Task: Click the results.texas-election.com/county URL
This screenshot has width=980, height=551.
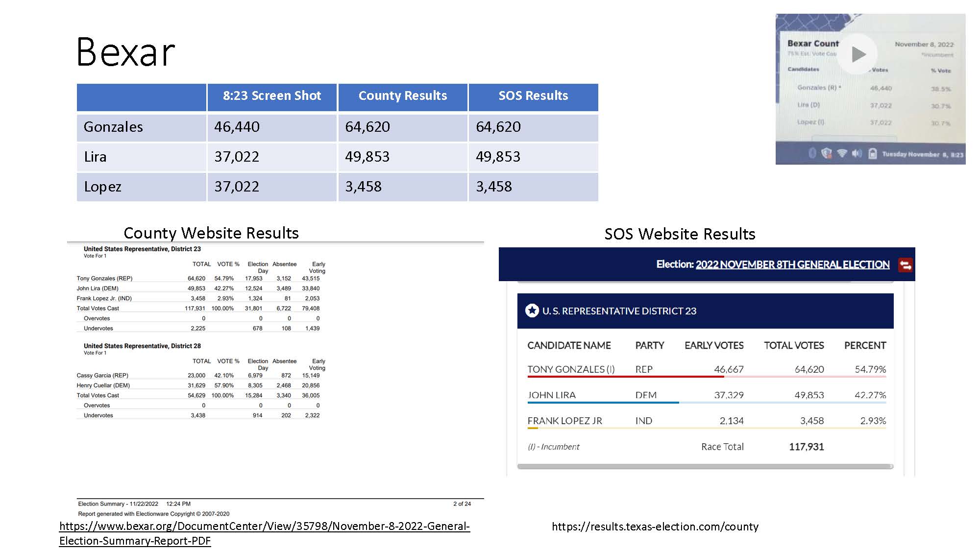Action: [x=655, y=527]
